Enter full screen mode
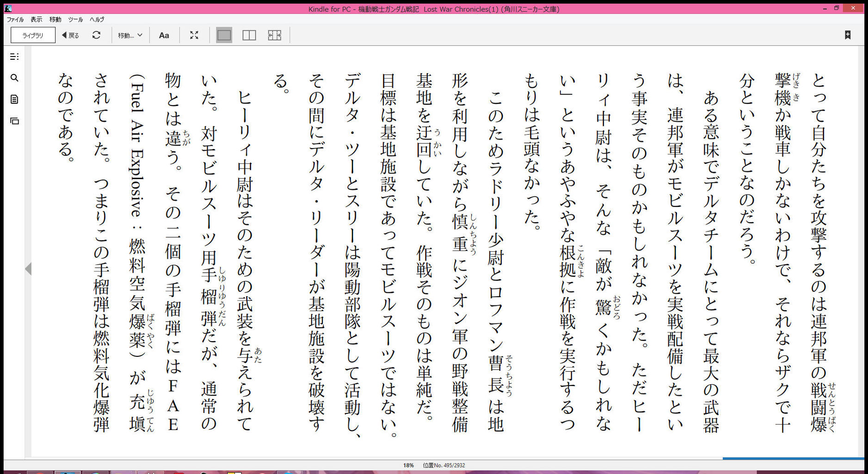 click(x=194, y=35)
